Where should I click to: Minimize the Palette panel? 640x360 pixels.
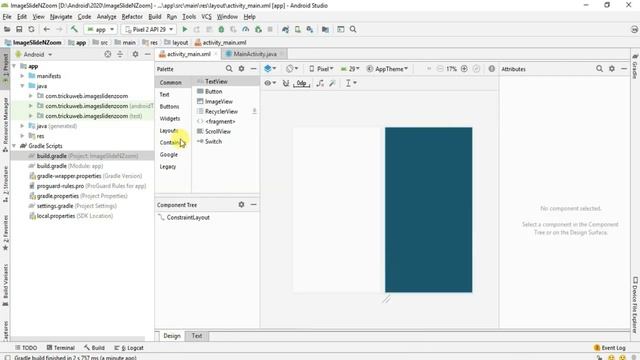coord(253,69)
